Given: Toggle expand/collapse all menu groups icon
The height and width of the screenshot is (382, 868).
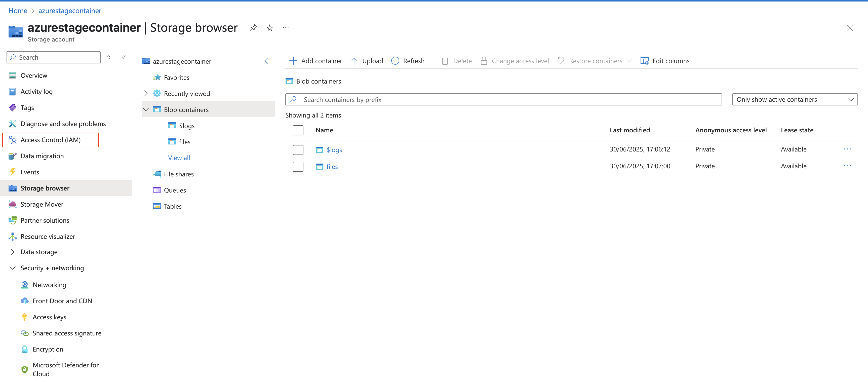Looking at the screenshot, I should (108, 57).
